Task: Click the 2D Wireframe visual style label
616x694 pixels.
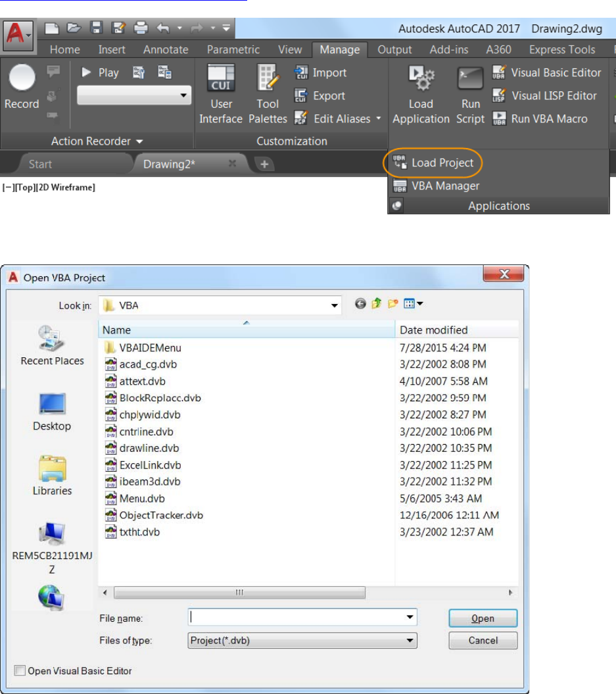Action: pos(65,187)
